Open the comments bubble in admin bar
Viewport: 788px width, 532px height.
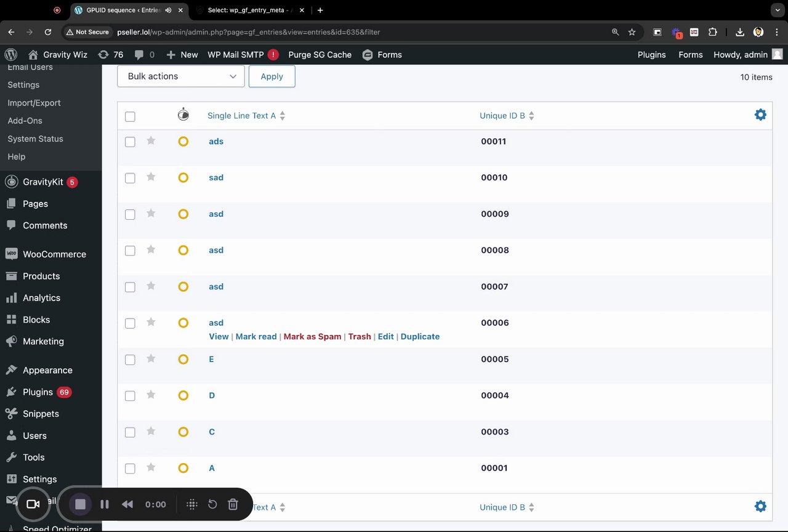pyautogui.click(x=145, y=55)
